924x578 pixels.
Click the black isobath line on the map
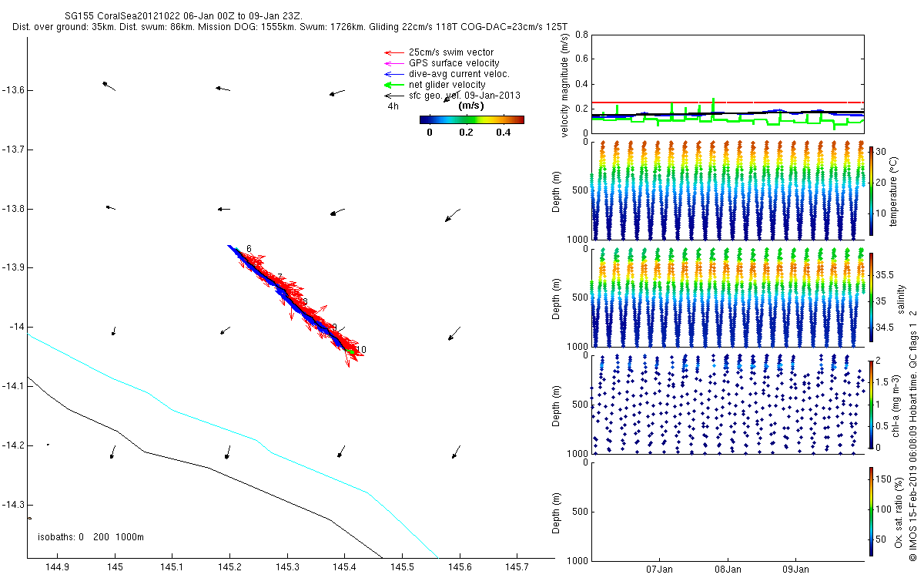pyautogui.click(x=208, y=468)
